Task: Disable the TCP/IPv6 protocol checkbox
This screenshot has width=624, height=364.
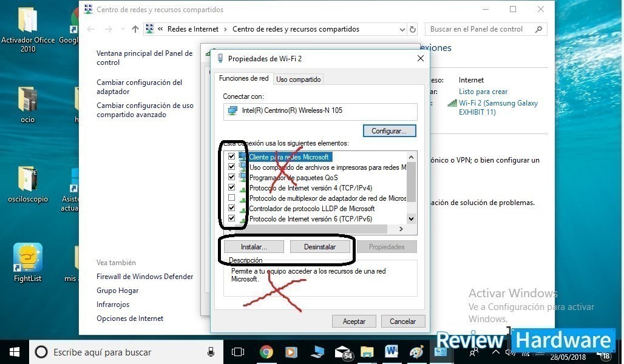Action: [x=232, y=218]
